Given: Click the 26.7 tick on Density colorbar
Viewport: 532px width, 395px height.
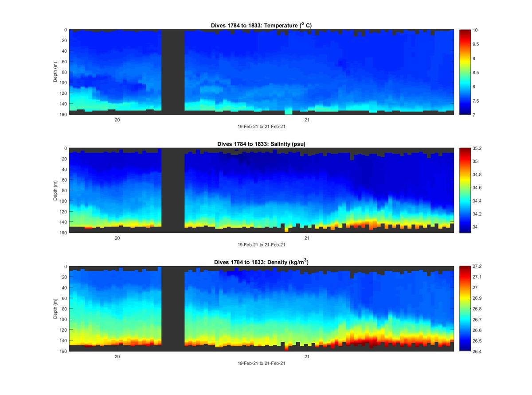Looking at the screenshot, I should (x=478, y=320).
